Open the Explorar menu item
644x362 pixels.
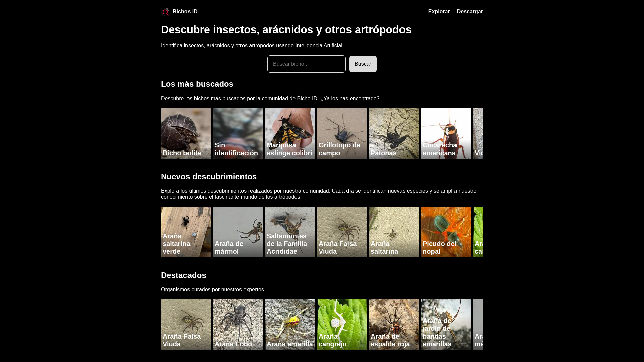[439, 11]
